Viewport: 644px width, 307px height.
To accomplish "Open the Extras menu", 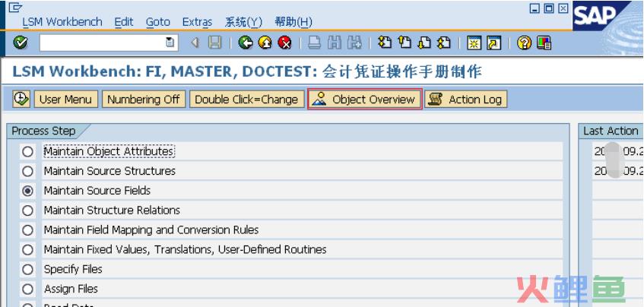I will coord(198,22).
